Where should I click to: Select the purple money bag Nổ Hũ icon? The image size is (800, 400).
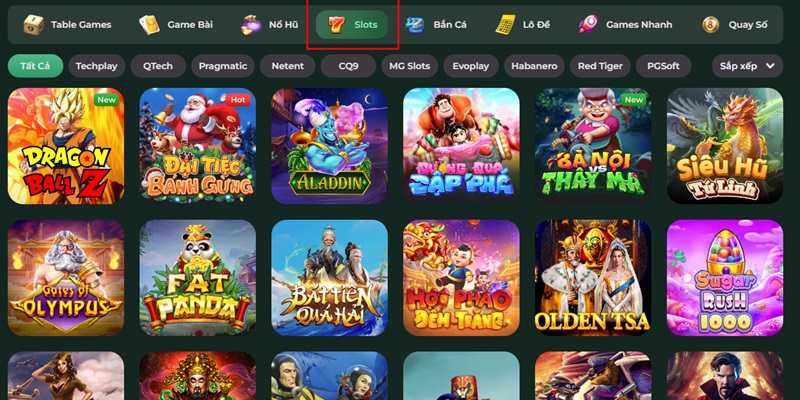(251, 24)
